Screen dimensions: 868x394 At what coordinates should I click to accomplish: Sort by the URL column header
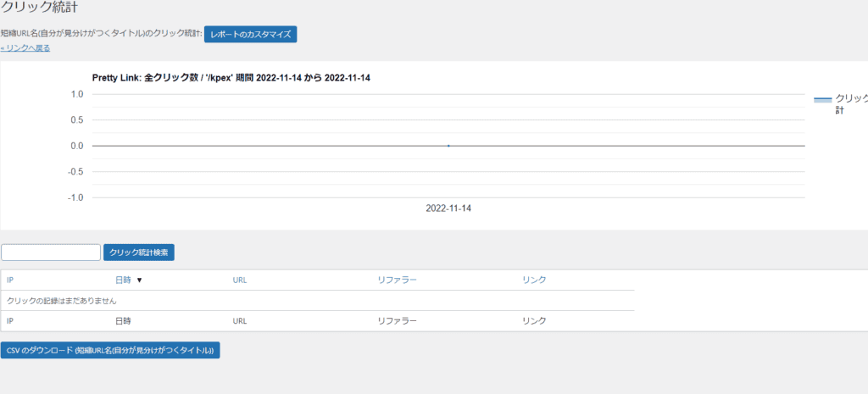tap(240, 280)
